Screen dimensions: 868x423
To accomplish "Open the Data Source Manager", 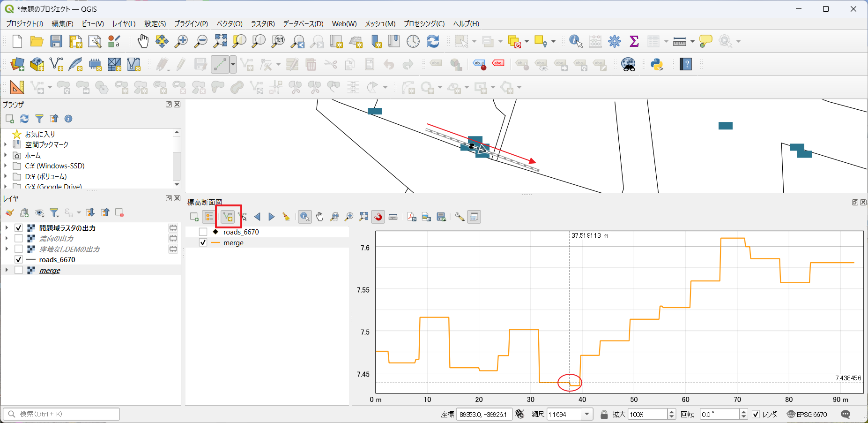I will (17, 64).
